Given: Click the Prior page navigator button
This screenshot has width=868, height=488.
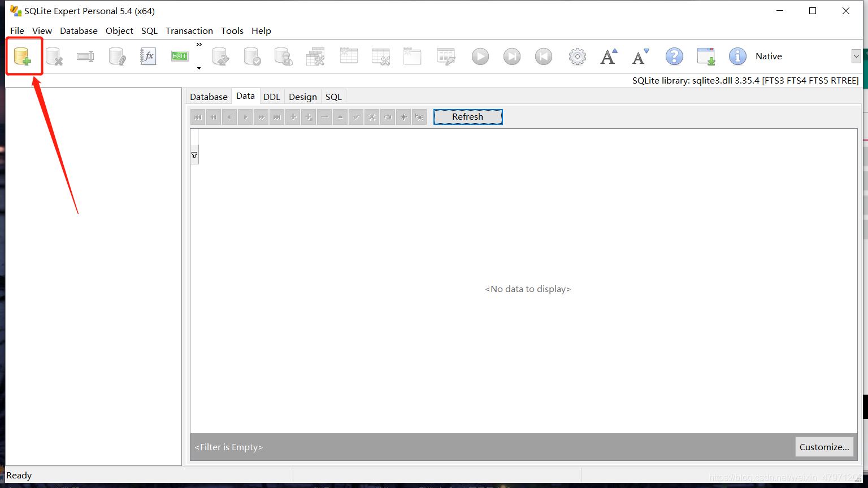Looking at the screenshot, I should click(x=214, y=117).
